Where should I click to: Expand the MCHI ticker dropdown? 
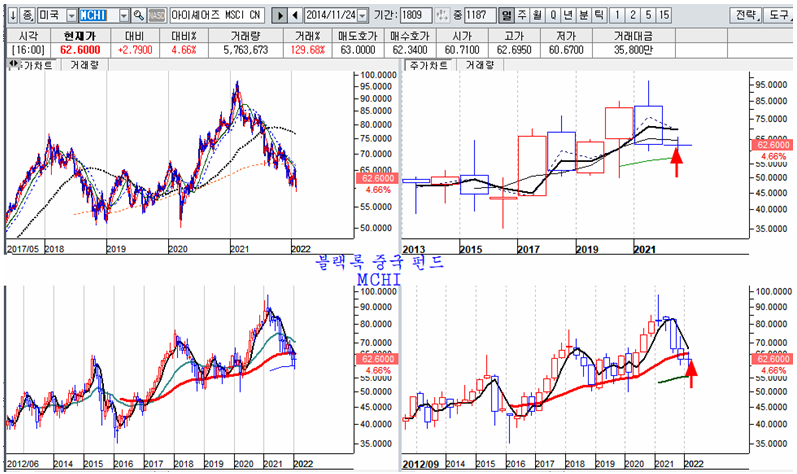pos(123,16)
